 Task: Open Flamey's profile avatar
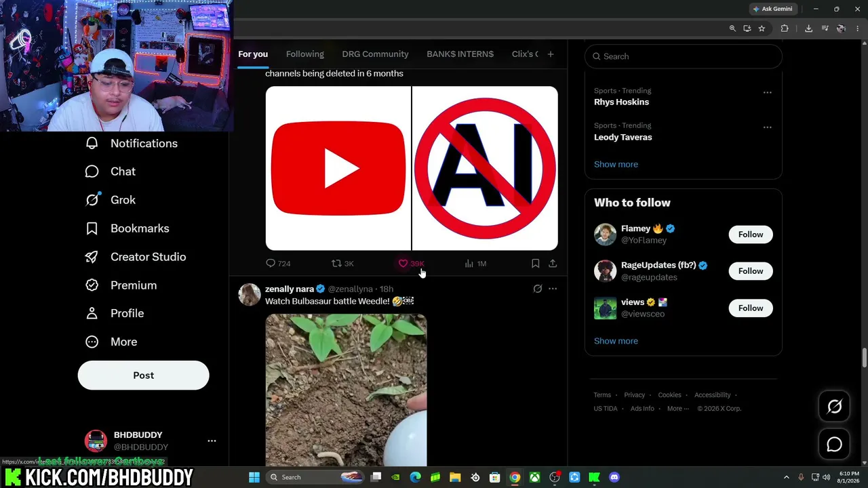(x=605, y=235)
